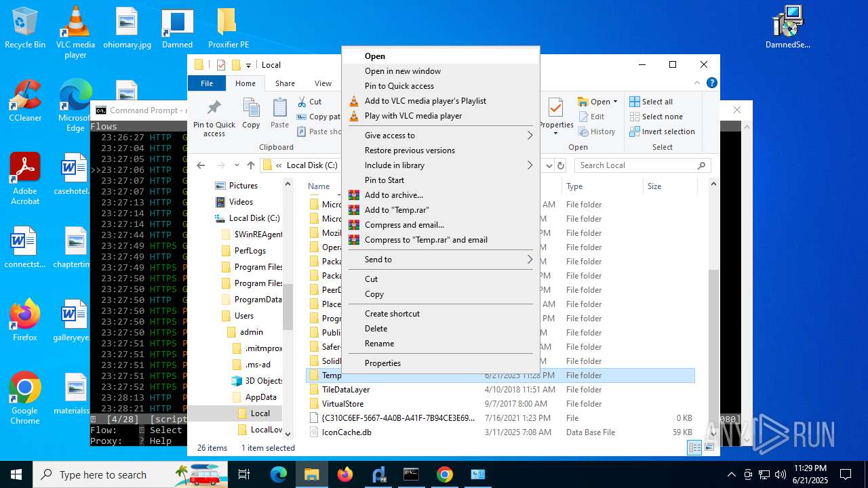Select Local Disk (C:) in navigation tree
The image size is (868, 488).
(x=248, y=218)
